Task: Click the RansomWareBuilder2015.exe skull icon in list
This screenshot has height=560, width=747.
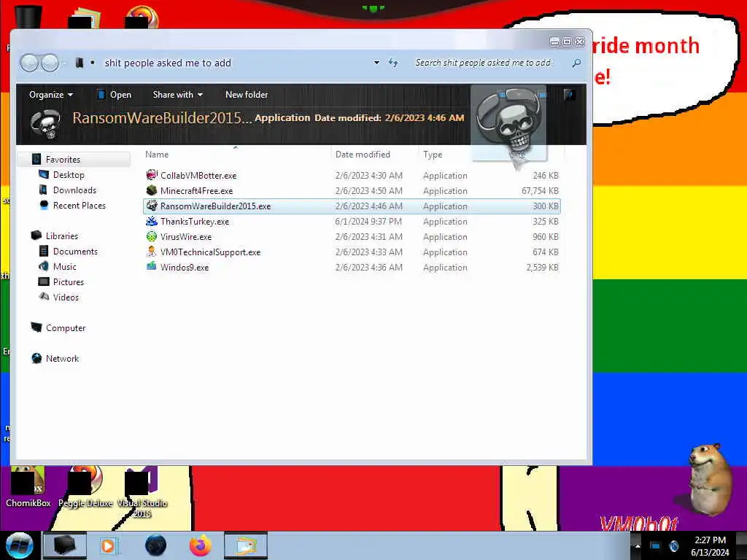Action: click(152, 206)
